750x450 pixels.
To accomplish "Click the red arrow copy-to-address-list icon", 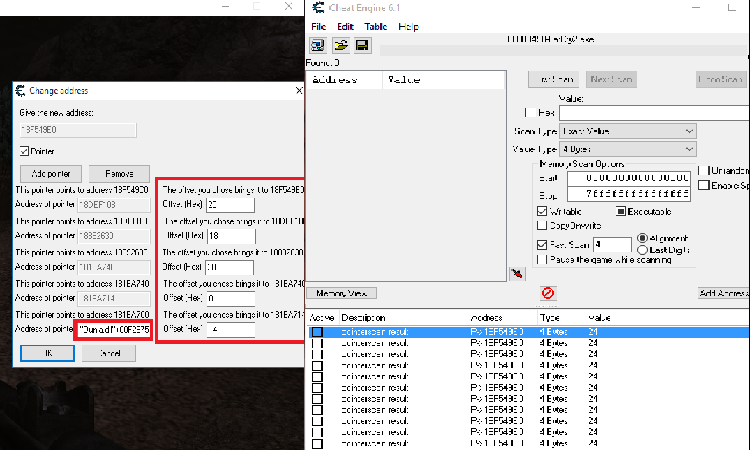I will [517, 274].
